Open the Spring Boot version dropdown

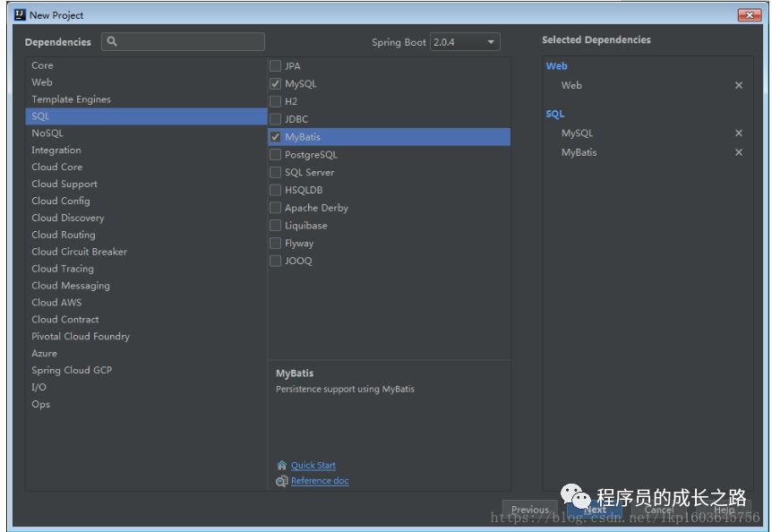[x=465, y=42]
